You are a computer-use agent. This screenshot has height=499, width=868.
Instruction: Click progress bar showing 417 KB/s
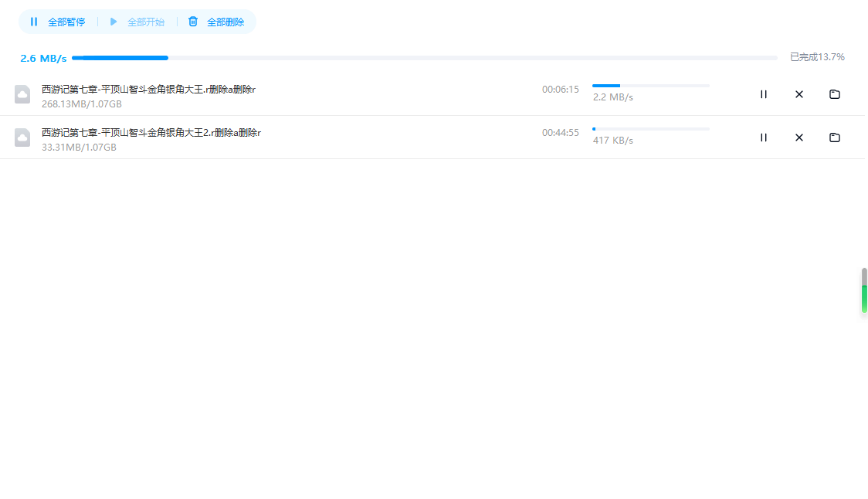point(651,129)
